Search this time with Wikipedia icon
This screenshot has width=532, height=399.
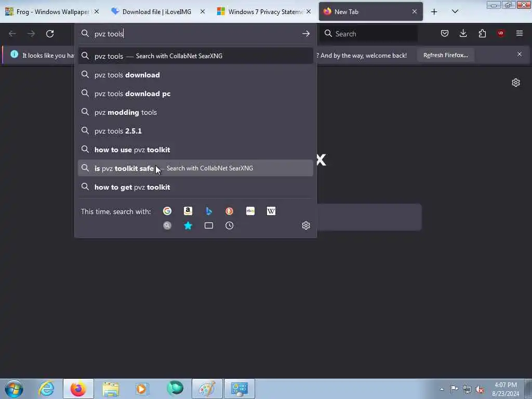(x=271, y=211)
